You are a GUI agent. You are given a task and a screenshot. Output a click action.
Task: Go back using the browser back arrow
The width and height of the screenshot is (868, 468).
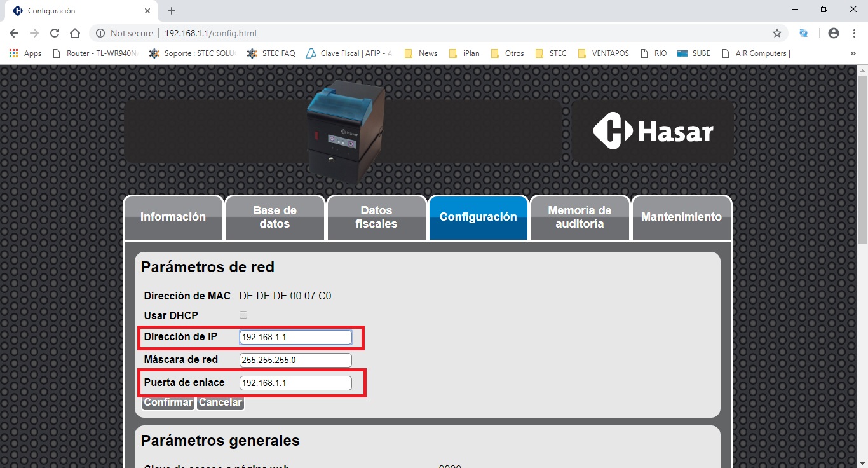tap(14, 33)
